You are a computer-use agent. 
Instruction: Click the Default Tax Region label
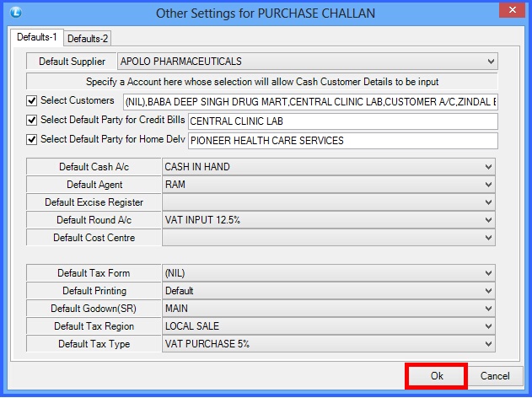pyautogui.click(x=94, y=326)
